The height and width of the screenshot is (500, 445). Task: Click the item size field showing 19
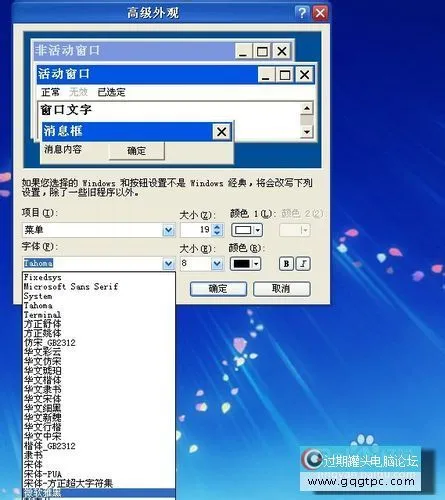(196, 230)
